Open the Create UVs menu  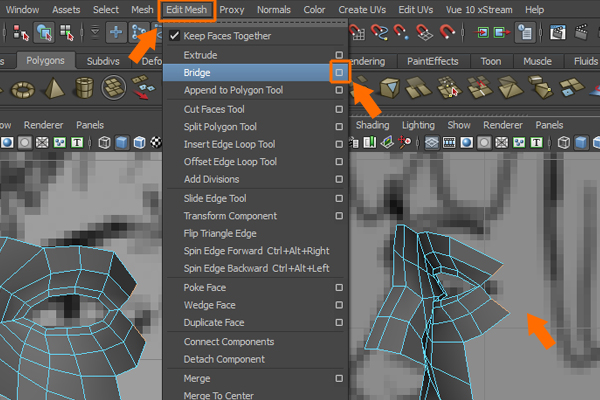pos(362,10)
